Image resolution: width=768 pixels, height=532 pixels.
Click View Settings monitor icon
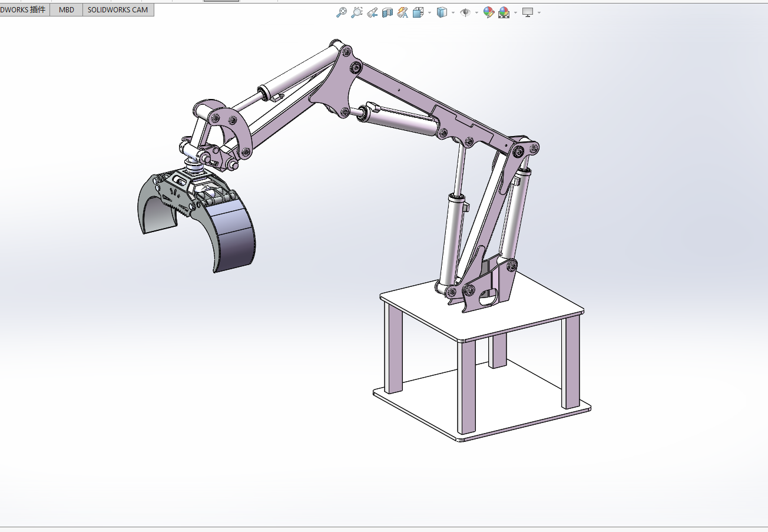pos(528,12)
